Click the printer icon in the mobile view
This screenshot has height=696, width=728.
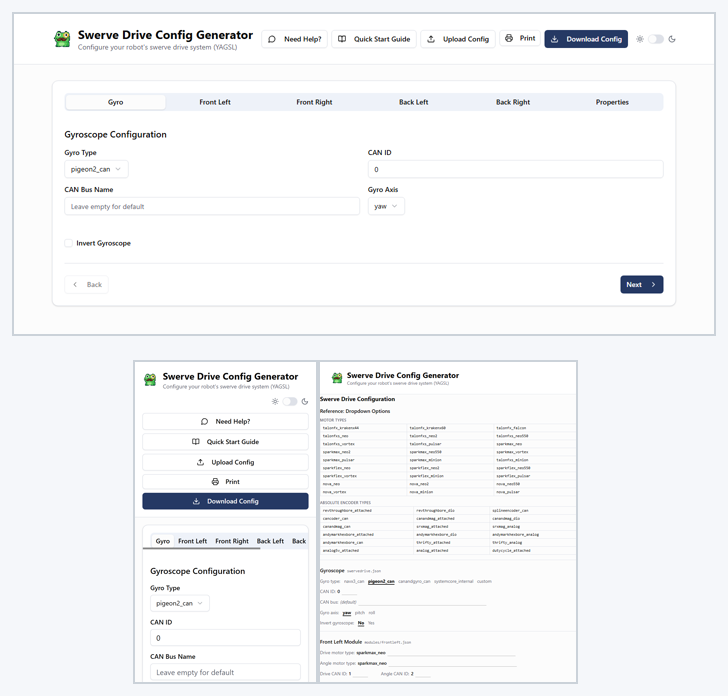coord(215,482)
